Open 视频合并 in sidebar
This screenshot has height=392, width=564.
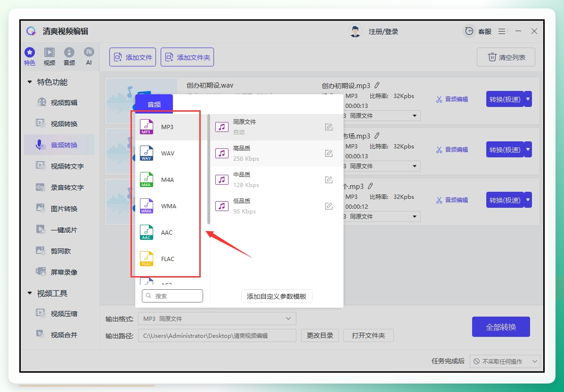pyautogui.click(x=59, y=335)
